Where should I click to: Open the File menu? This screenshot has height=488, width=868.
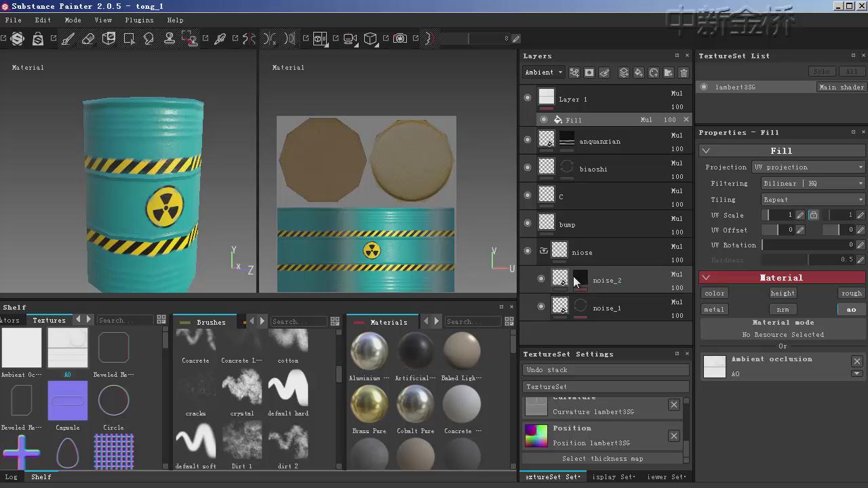click(13, 20)
